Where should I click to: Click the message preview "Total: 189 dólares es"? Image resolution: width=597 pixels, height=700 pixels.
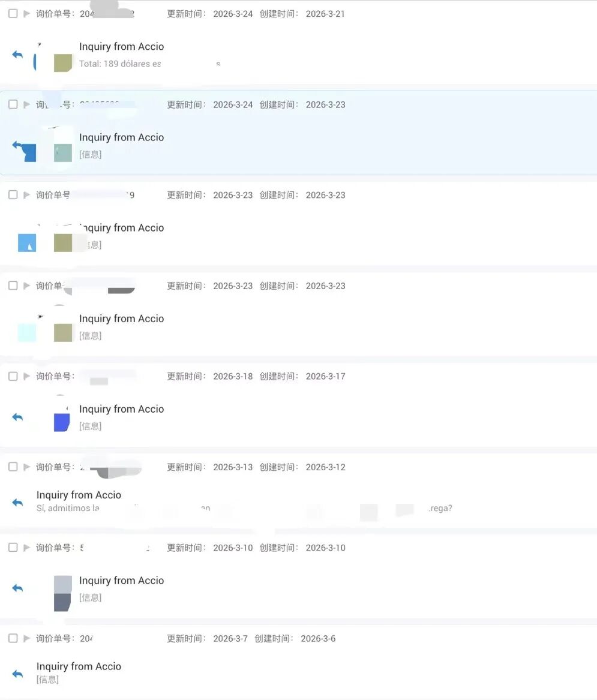[119, 64]
